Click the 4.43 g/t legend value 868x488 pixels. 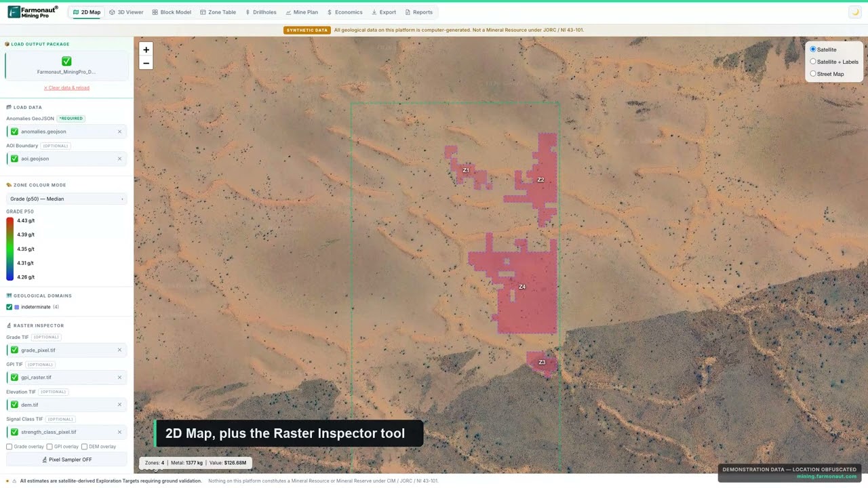pos(26,221)
